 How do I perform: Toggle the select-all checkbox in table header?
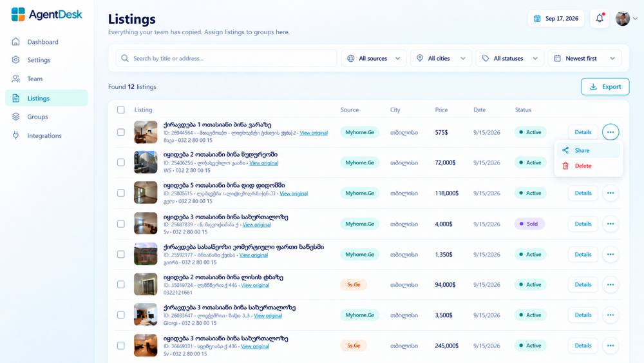tap(121, 110)
